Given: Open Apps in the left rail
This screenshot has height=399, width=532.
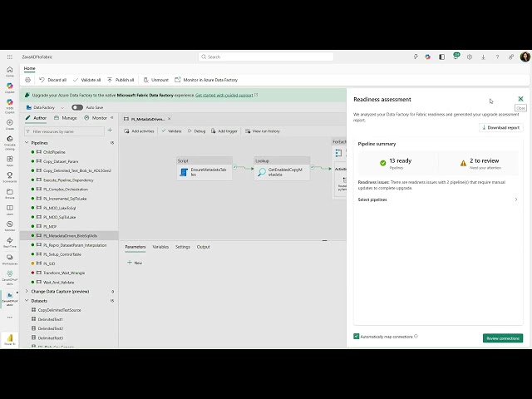Looking at the screenshot, I should [x=10, y=160].
